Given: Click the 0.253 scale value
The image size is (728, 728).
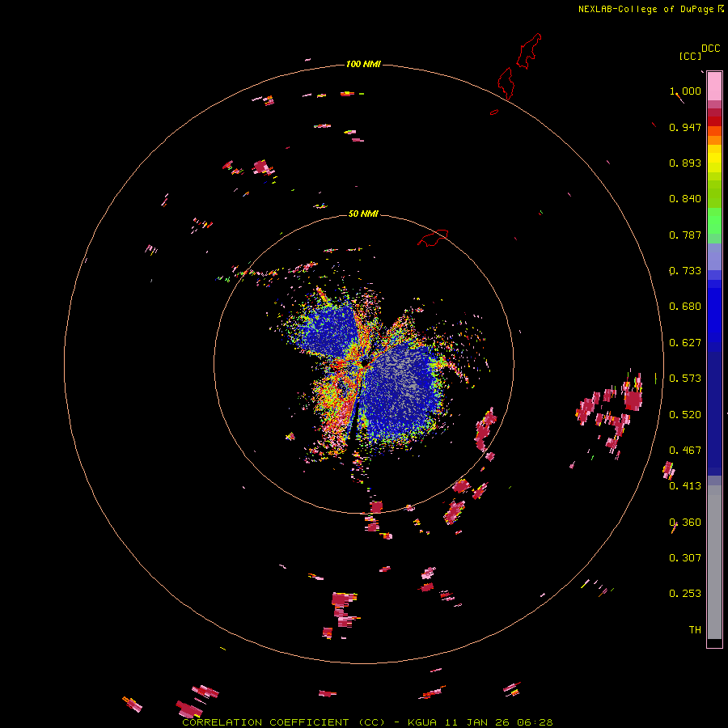Looking at the screenshot, I should click(x=685, y=594).
